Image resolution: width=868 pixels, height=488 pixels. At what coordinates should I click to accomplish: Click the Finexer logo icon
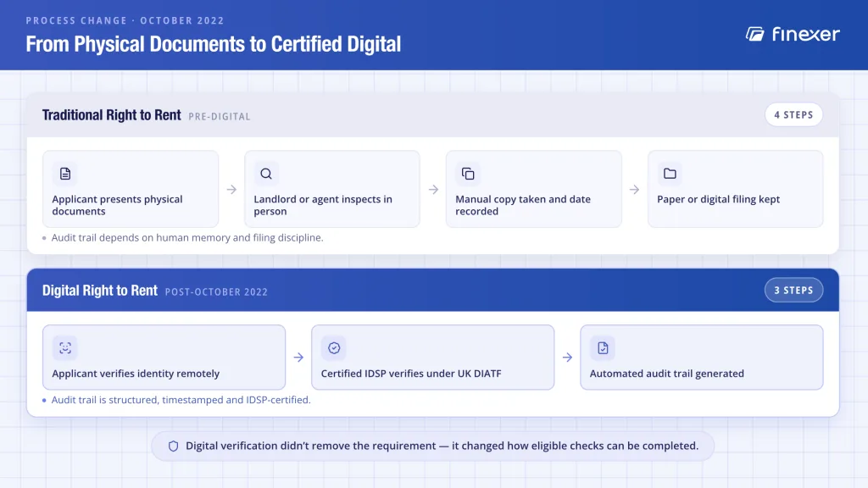point(754,34)
